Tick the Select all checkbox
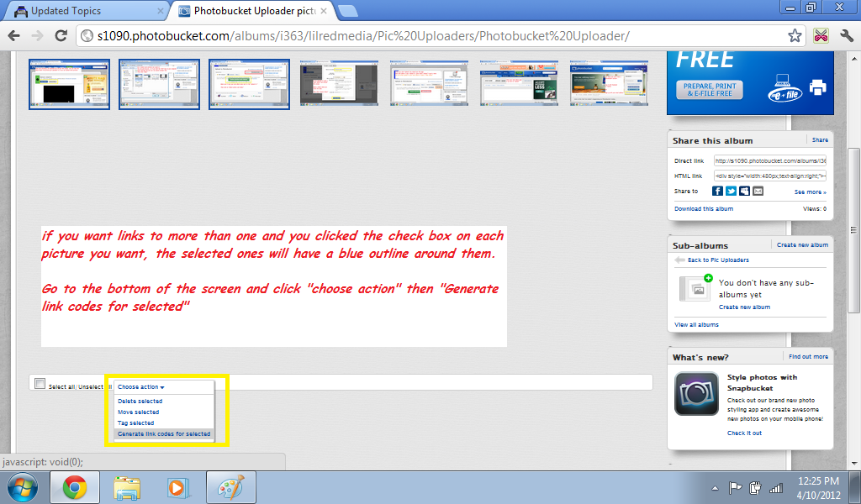Image resolution: width=861 pixels, height=504 pixels. point(40,384)
